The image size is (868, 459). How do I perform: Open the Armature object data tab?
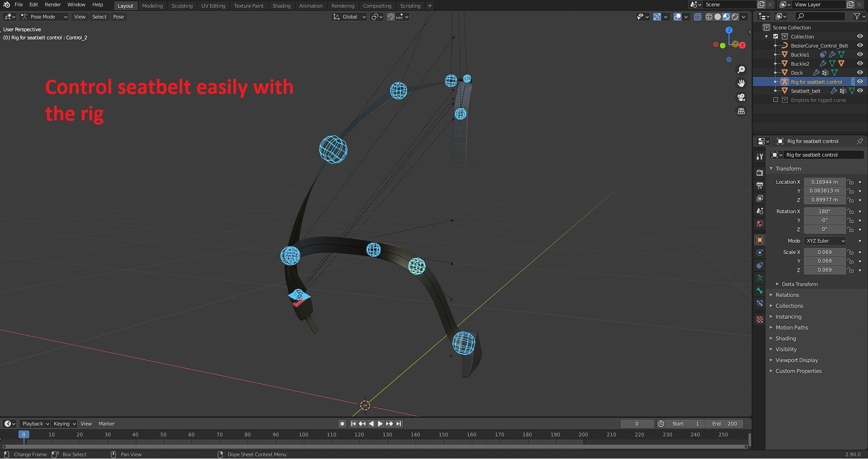(x=760, y=278)
